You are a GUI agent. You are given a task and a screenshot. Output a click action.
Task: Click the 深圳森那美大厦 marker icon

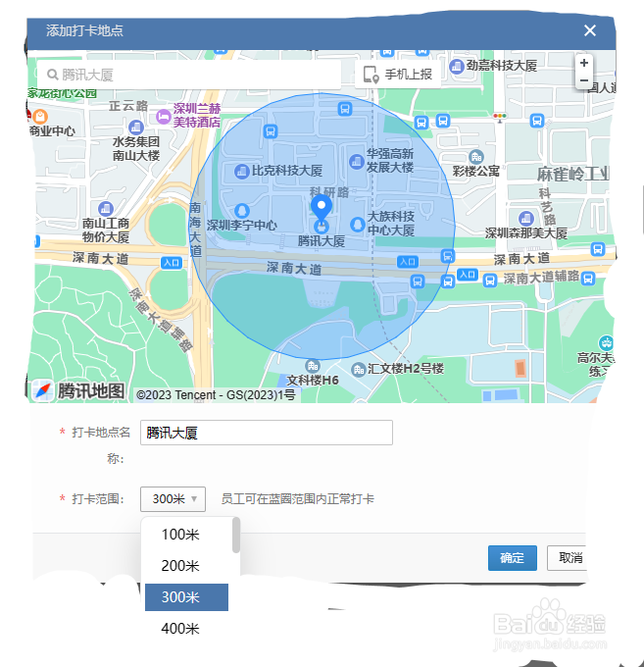[526, 219]
